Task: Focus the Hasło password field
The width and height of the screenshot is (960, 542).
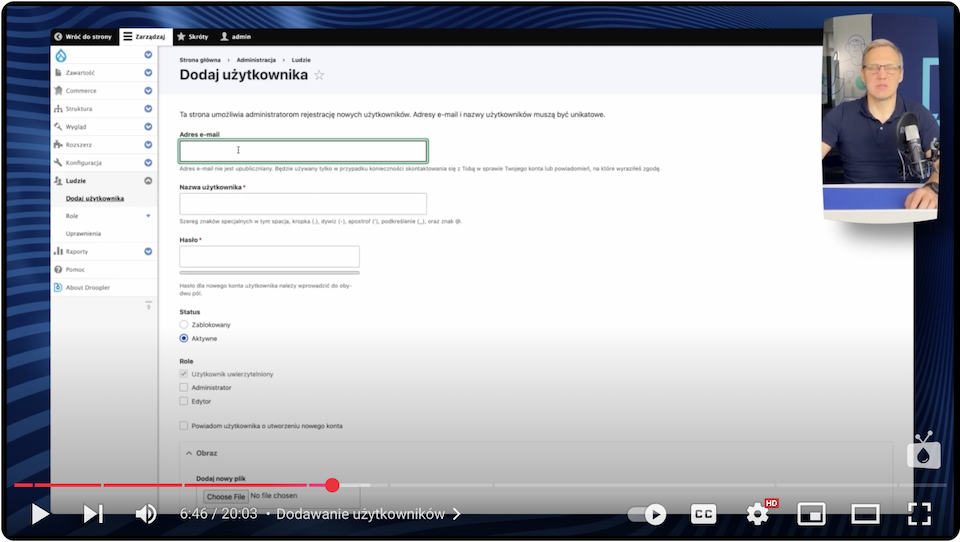Action: (269, 256)
